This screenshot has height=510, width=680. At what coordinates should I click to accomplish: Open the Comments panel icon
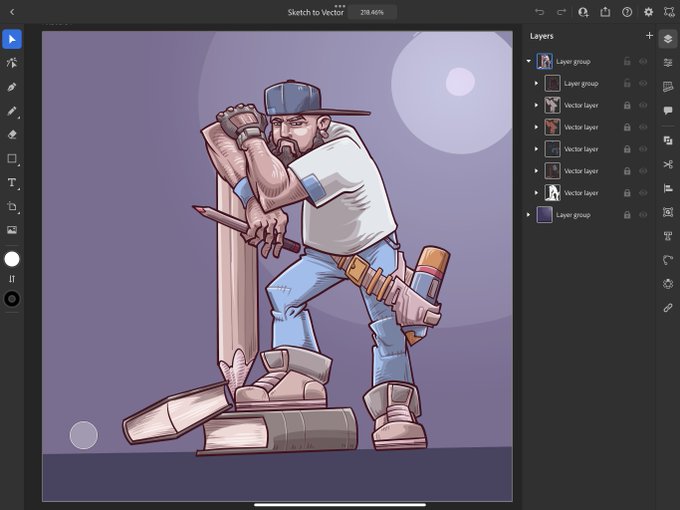point(668,111)
